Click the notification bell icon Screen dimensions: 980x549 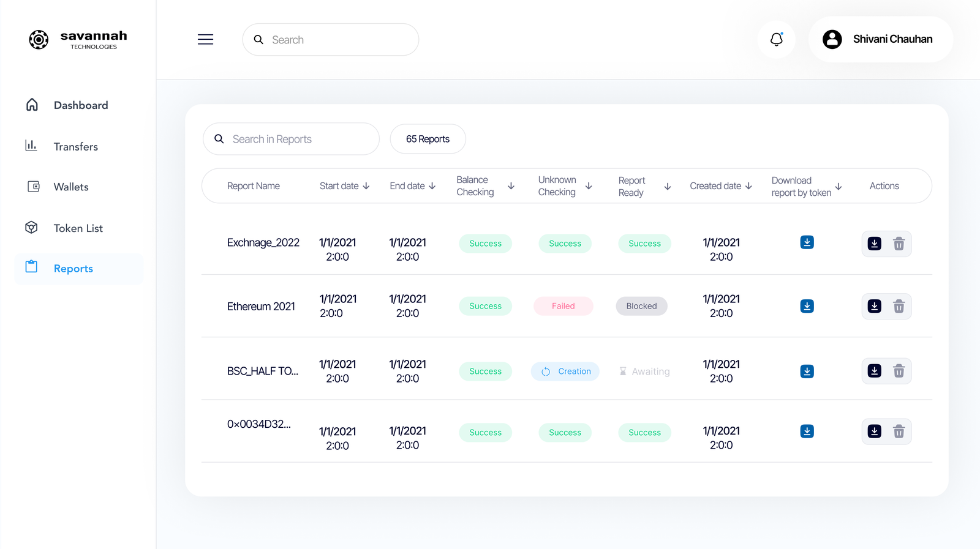[776, 40]
